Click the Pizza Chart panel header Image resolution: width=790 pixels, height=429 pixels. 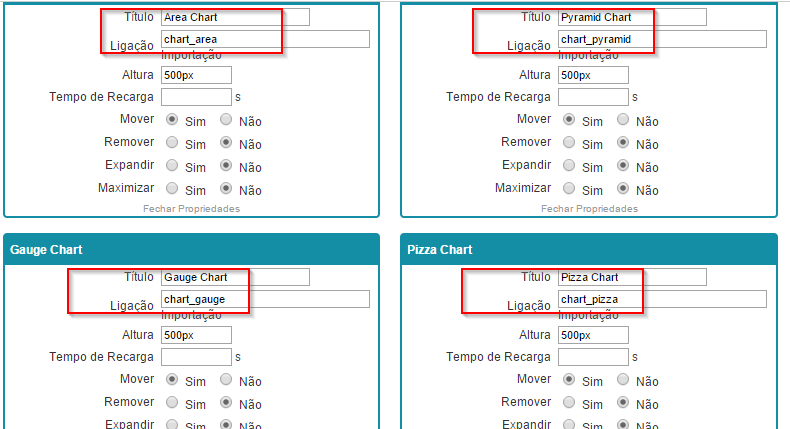pos(588,249)
